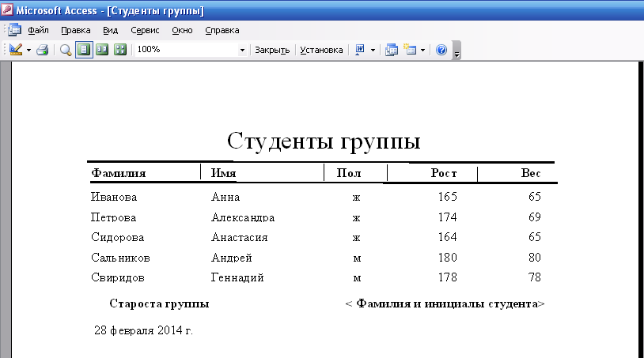This screenshot has height=358, width=644.
Task: Click the Староста группы label
Action: [159, 303]
